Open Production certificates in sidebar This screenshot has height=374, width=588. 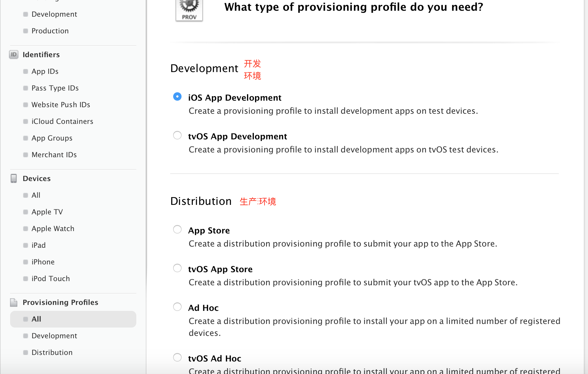[x=50, y=31]
